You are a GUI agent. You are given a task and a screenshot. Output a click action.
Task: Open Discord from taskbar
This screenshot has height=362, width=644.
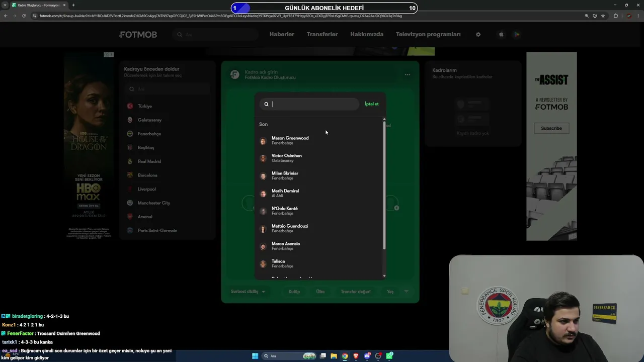367,356
